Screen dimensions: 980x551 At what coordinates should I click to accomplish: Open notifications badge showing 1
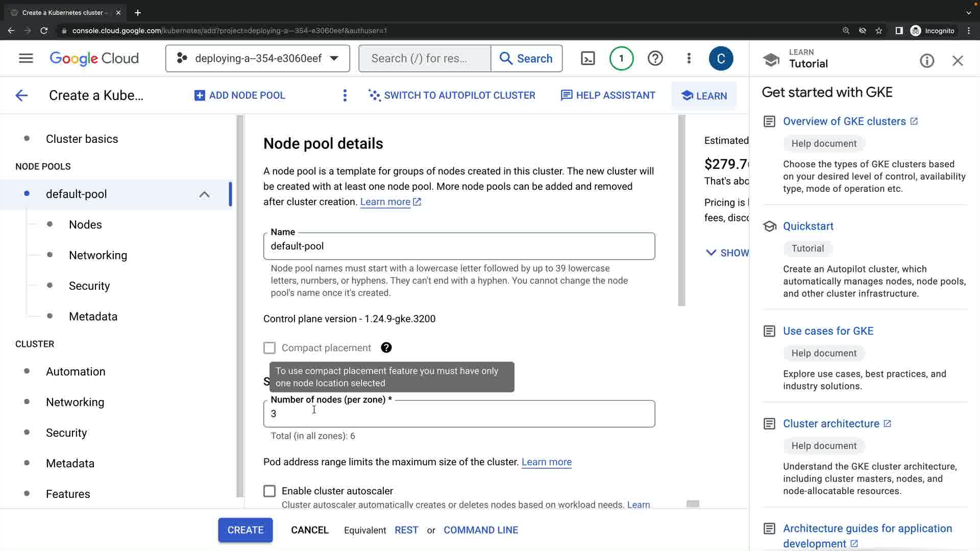pos(621,58)
